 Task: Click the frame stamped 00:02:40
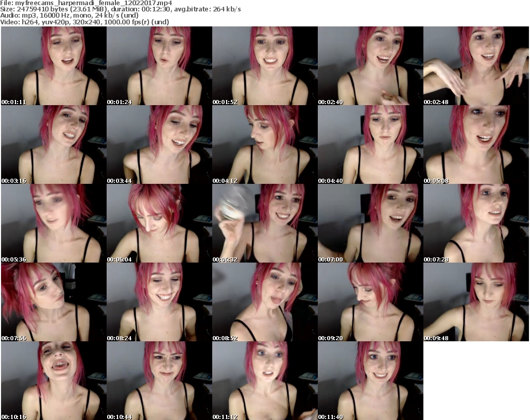pyautogui.click(x=370, y=66)
